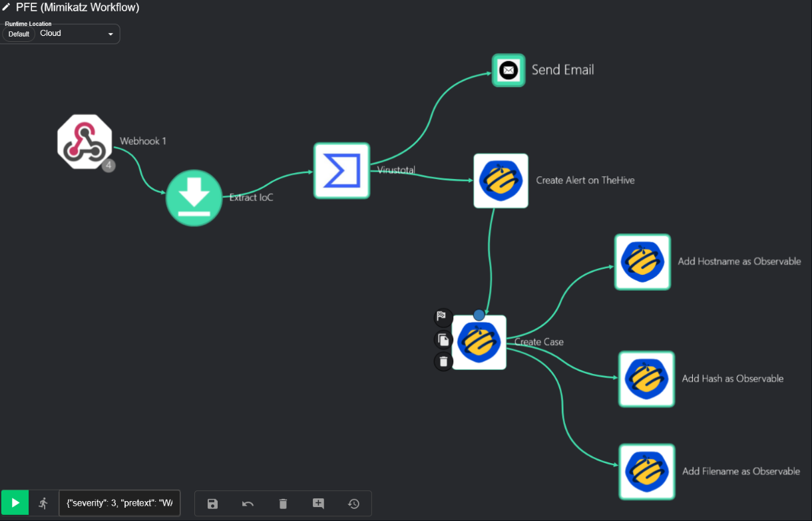This screenshot has height=521, width=812.
Task: Undo the last change with the undo arrow
Action: [248, 504]
